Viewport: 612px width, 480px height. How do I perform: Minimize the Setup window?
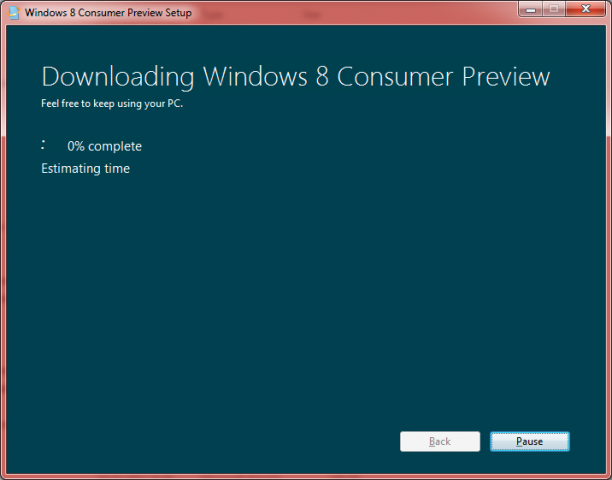530,9
